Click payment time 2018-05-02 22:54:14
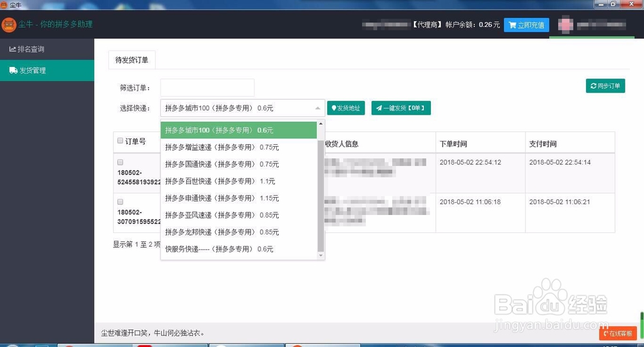 pyautogui.click(x=560, y=162)
